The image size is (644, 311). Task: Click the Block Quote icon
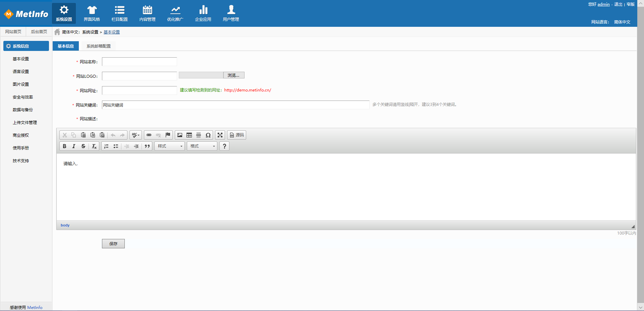pyautogui.click(x=147, y=146)
